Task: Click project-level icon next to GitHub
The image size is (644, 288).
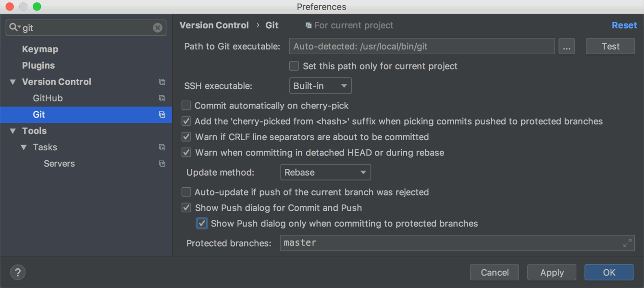Action: point(162,98)
